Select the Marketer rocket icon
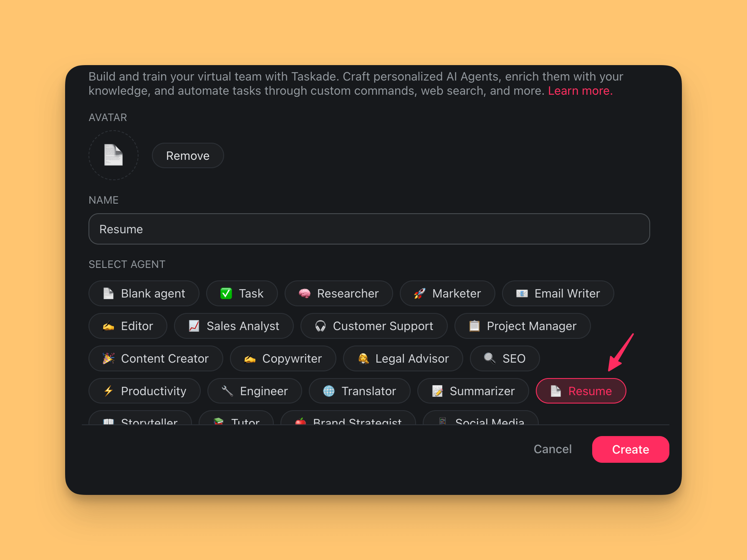The width and height of the screenshot is (747, 560). 419,293
